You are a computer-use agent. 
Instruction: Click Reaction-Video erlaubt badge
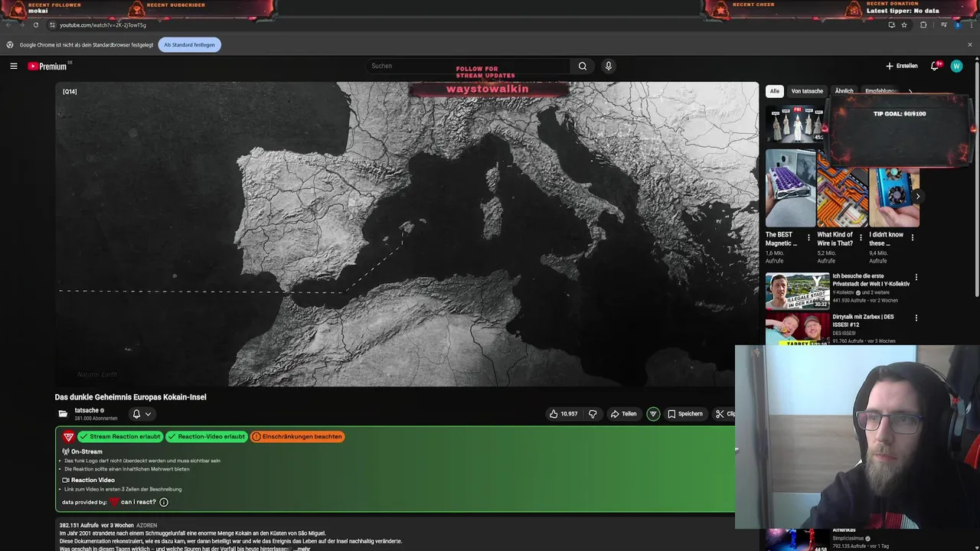(206, 436)
